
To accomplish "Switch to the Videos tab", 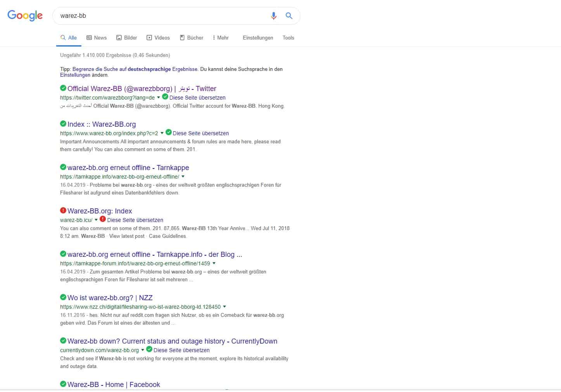I will pyautogui.click(x=158, y=38).
